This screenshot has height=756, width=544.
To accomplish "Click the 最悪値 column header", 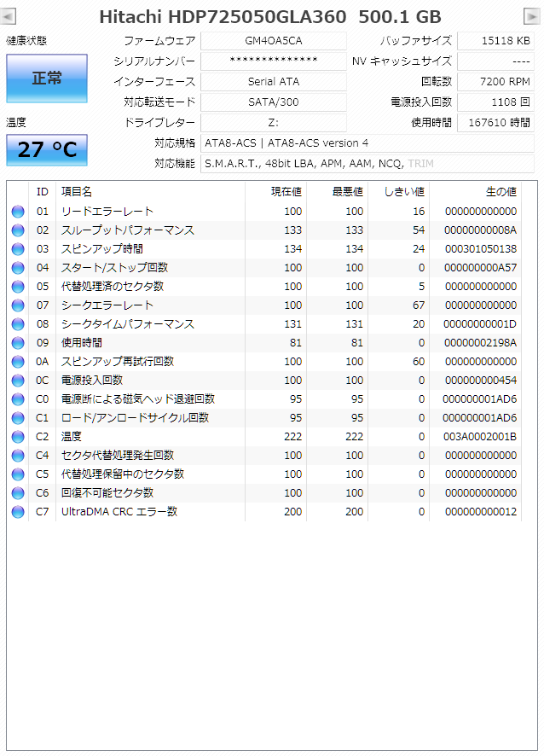I will point(337,192).
